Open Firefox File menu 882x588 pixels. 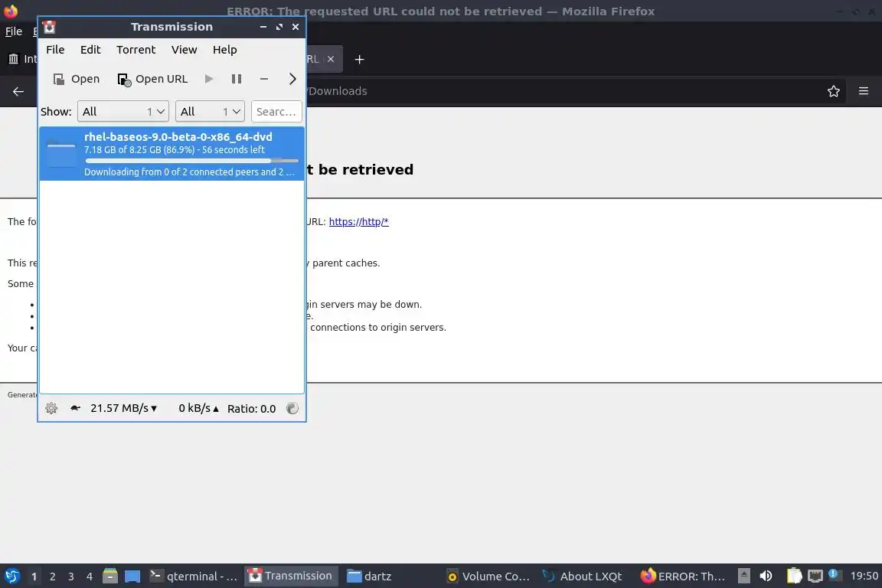[x=14, y=31]
